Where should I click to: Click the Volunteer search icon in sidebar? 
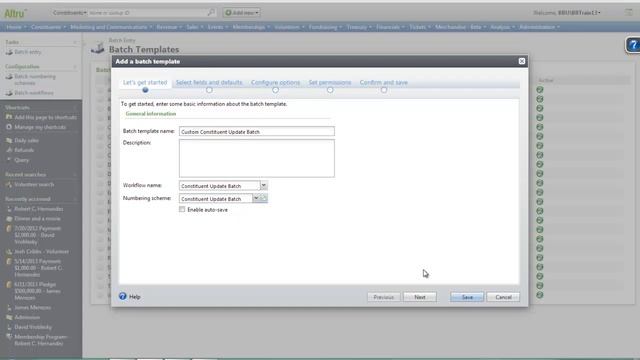tap(9, 184)
